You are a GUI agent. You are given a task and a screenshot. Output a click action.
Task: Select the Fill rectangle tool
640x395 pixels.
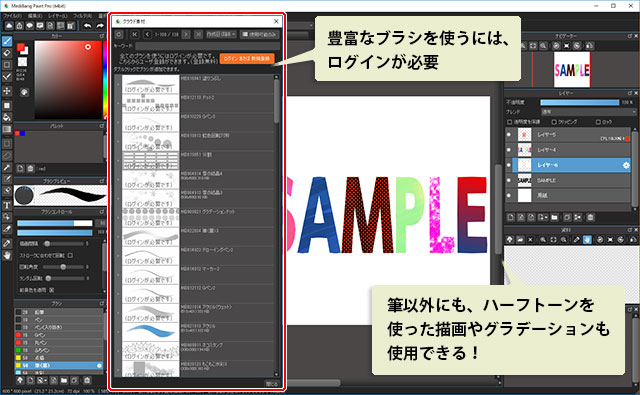point(7,105)
